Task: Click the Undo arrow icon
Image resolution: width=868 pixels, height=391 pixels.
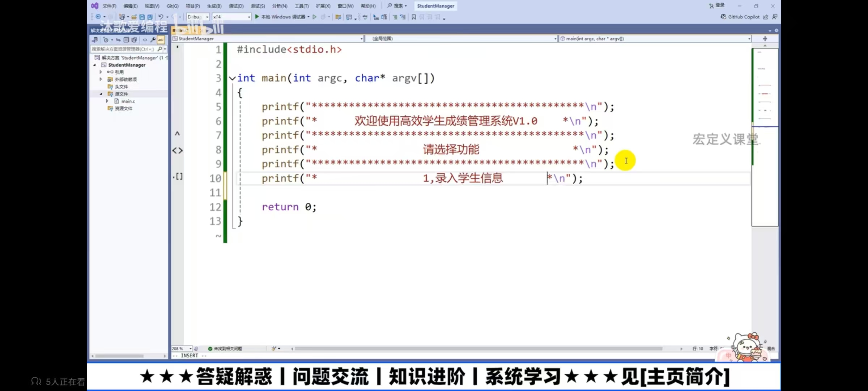Action: [161, 17]
